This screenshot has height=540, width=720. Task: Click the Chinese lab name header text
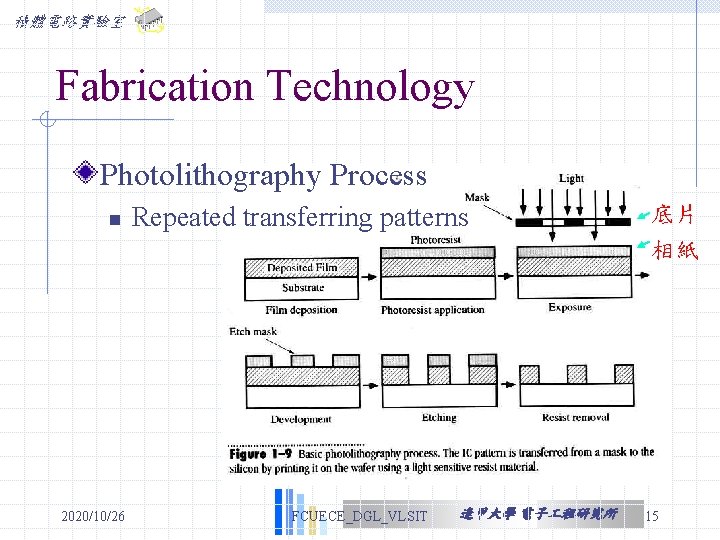point(70,21)
